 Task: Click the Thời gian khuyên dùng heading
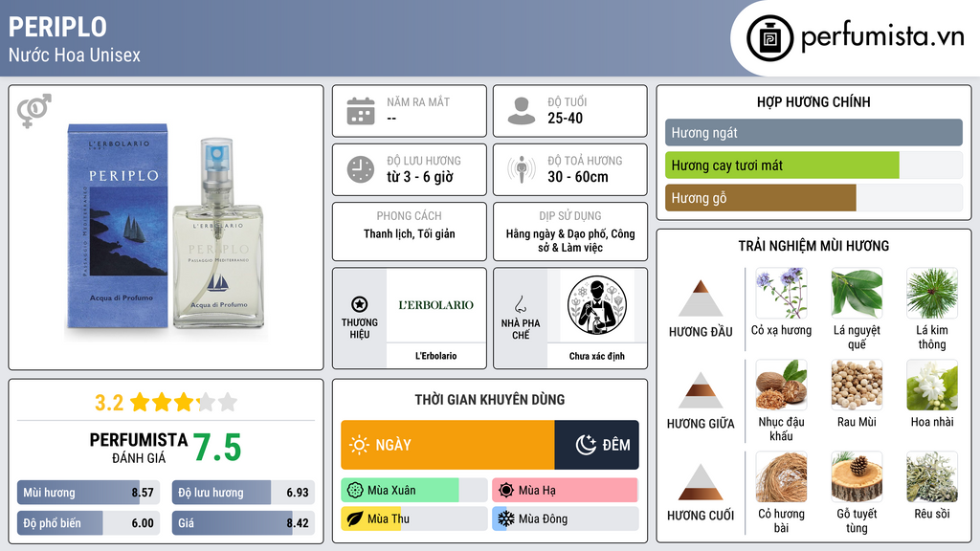[489, 399]
